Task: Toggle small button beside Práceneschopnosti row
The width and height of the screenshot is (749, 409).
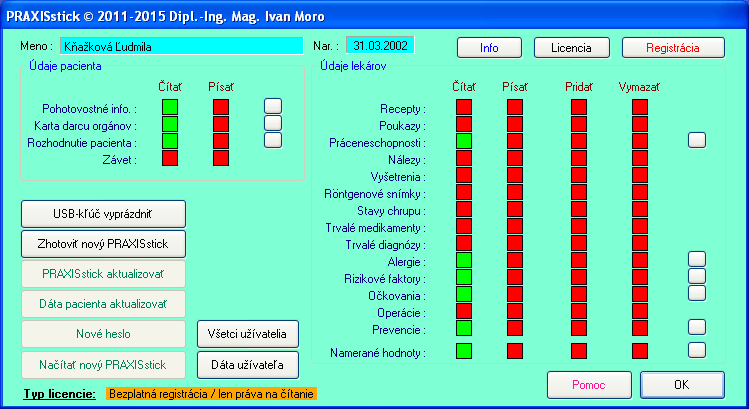Action: 697,140
